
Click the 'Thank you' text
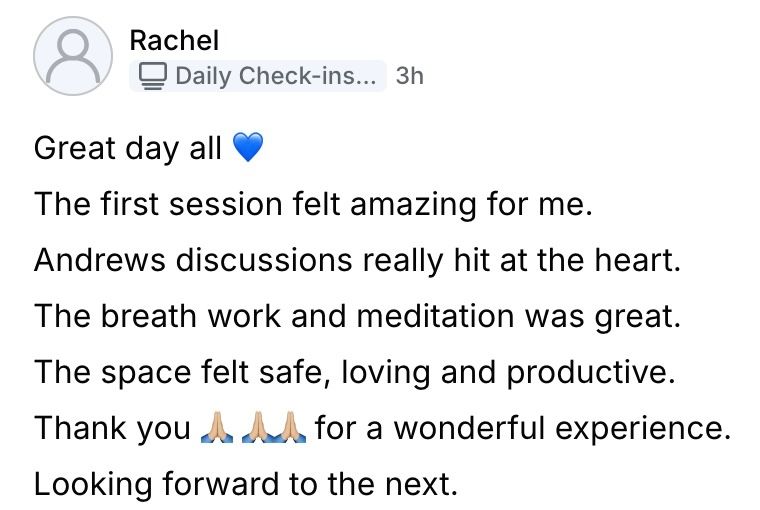point(111,429)
